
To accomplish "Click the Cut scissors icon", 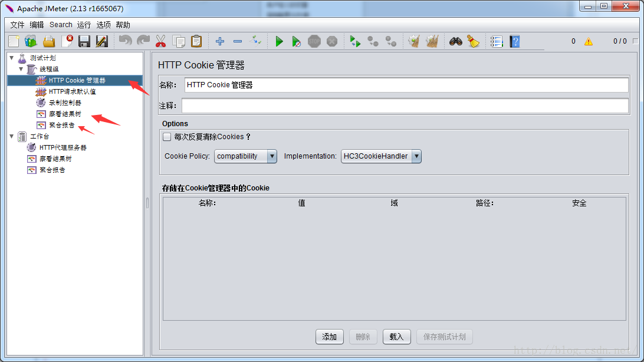I will pos(160,41).
